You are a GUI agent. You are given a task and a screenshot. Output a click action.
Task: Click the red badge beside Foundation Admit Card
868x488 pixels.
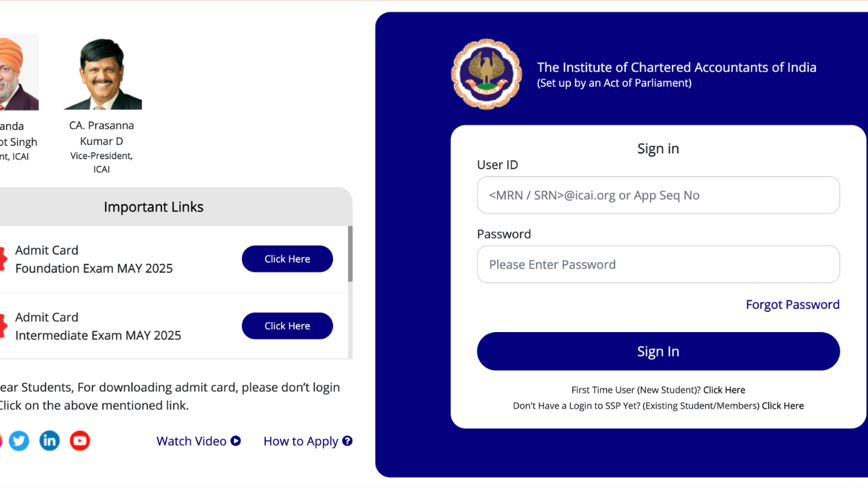click(3, 259)
